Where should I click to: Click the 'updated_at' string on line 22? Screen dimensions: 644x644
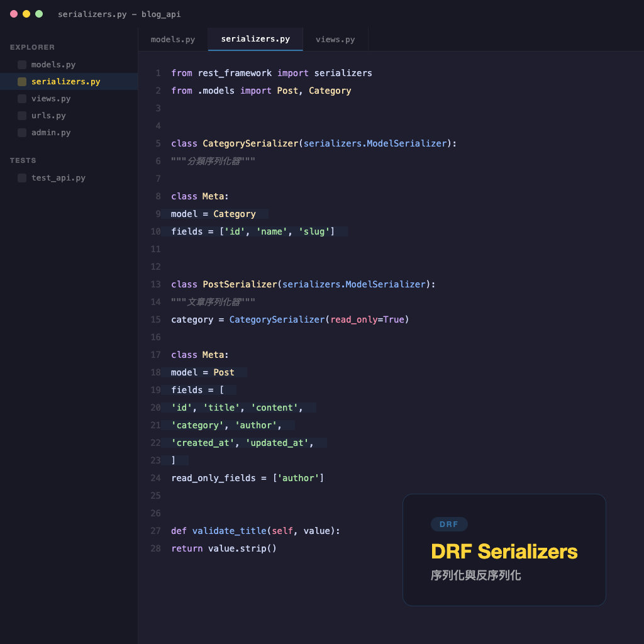[x=277, y=443]
